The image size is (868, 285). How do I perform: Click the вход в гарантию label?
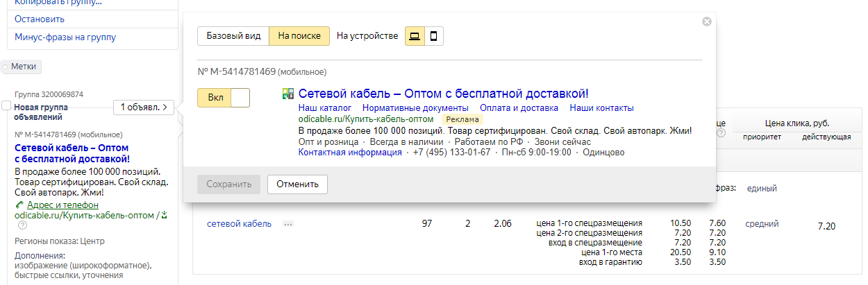pos(611,262)
